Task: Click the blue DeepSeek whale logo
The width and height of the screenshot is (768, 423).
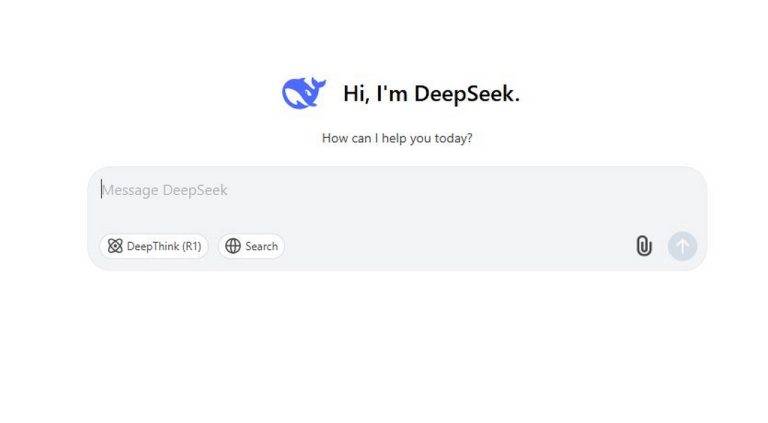Action: [x=304, y=93]
